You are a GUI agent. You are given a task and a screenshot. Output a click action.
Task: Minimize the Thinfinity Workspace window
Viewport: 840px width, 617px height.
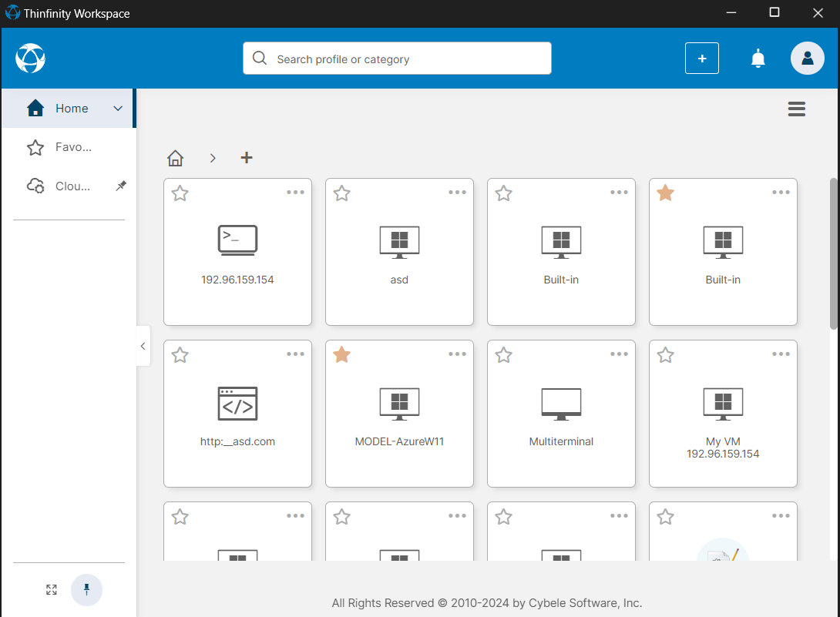(731, 12)
